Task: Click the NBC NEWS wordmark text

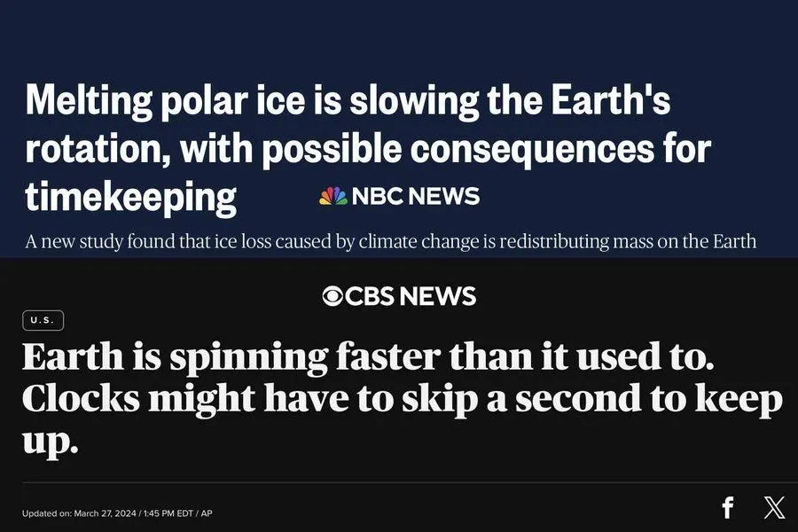Action: pyautogui.click(x=416, y=196)
